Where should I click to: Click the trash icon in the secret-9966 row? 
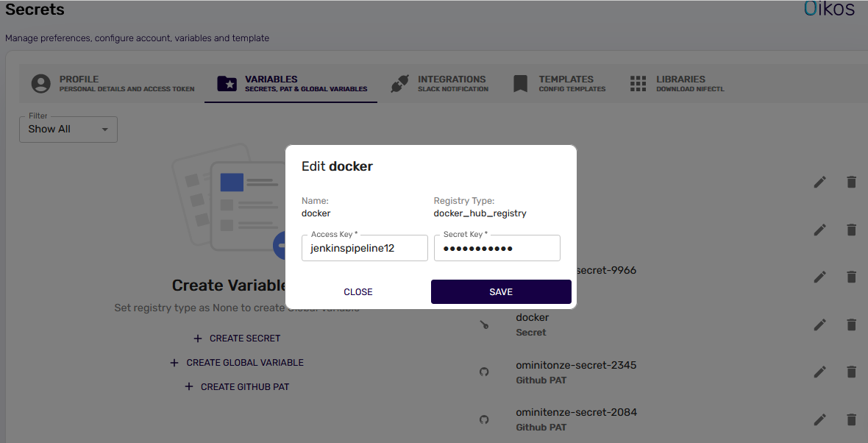point(851,277)
